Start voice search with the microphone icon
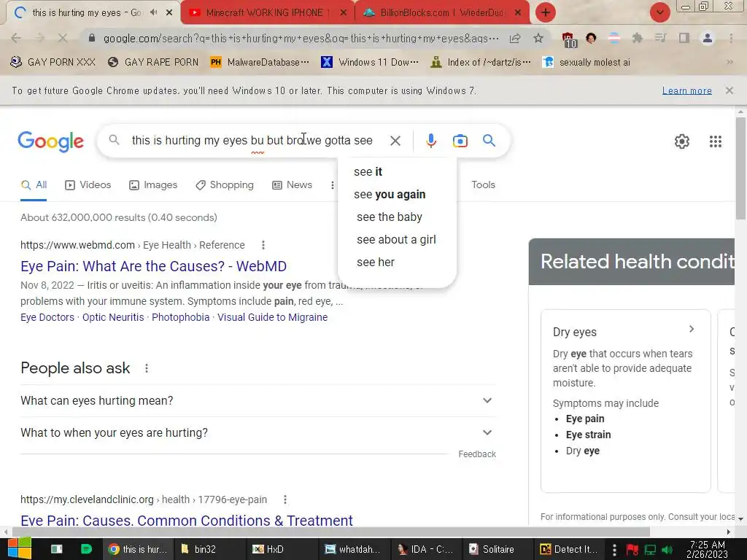 click(x=430, y=141)
